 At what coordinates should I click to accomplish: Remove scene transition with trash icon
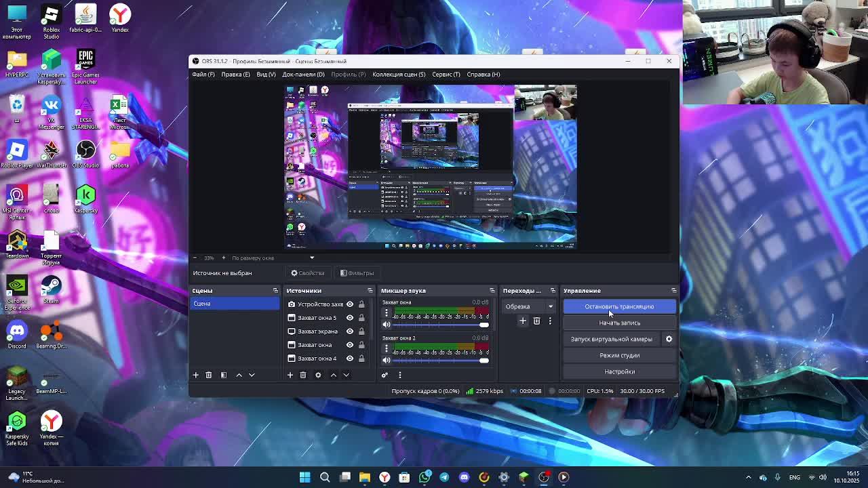(x=536, y=321)
